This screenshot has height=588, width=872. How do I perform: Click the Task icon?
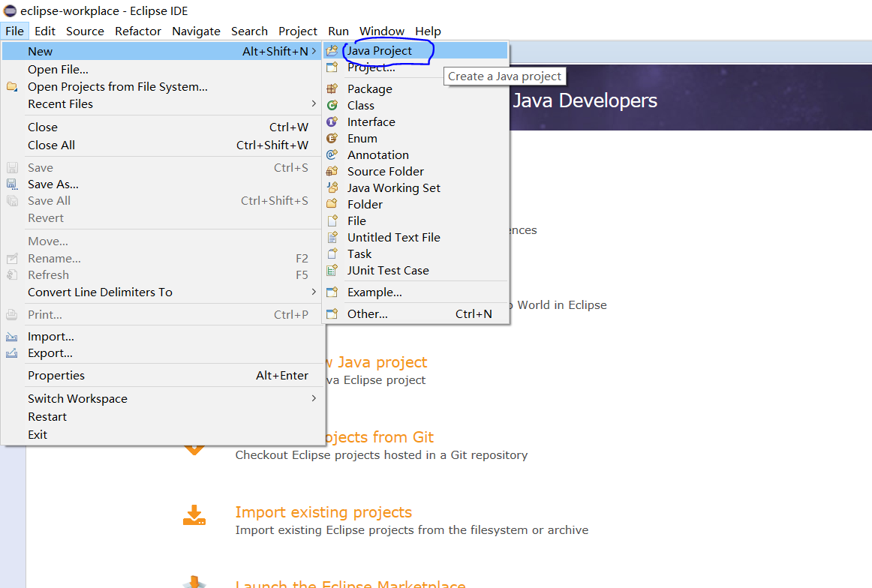[332, 254]
